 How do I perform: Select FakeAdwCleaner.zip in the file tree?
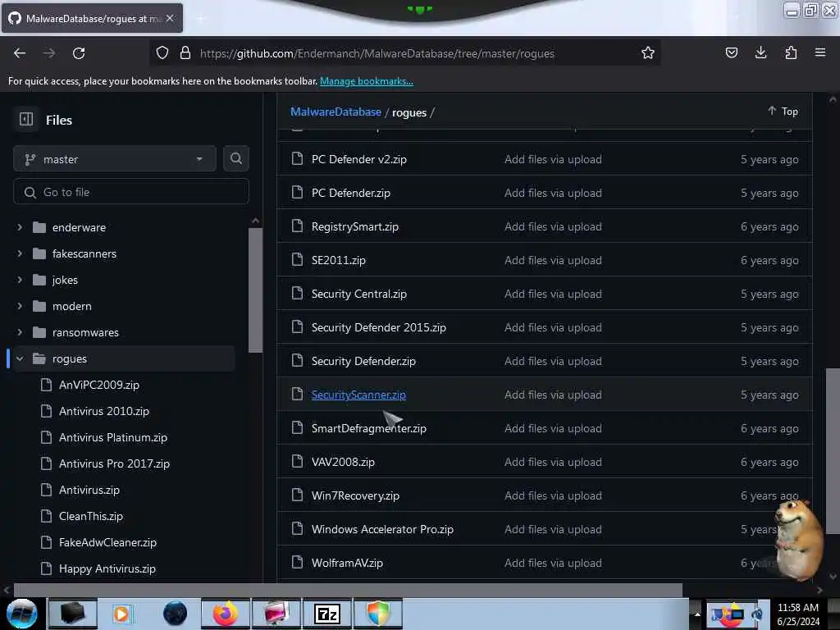(107, 542)
